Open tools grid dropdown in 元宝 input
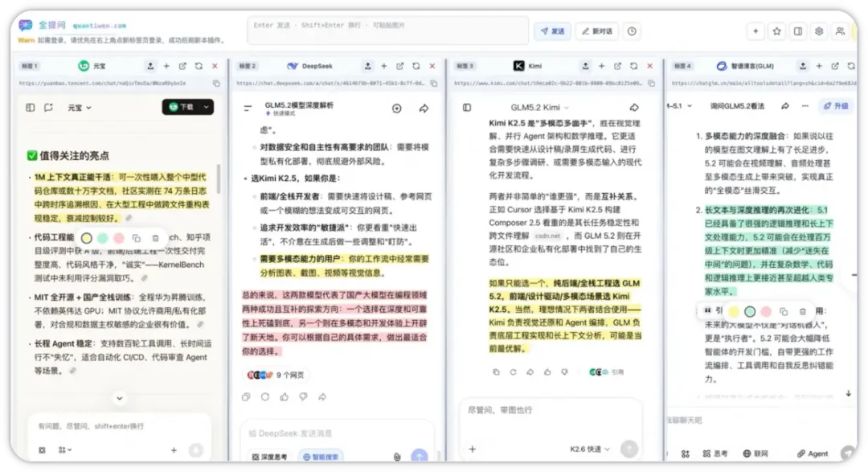The image size is (868, 472). point(65,450)
